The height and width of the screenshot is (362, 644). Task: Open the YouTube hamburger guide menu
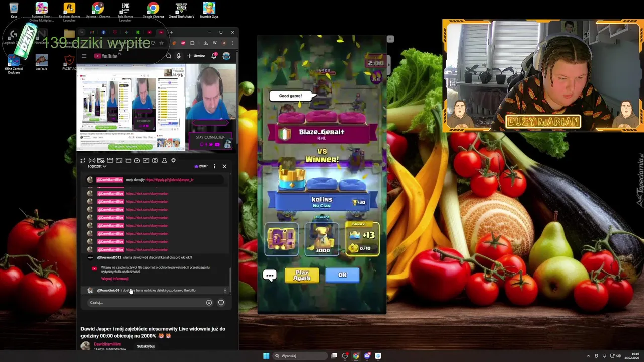(84, 56)
